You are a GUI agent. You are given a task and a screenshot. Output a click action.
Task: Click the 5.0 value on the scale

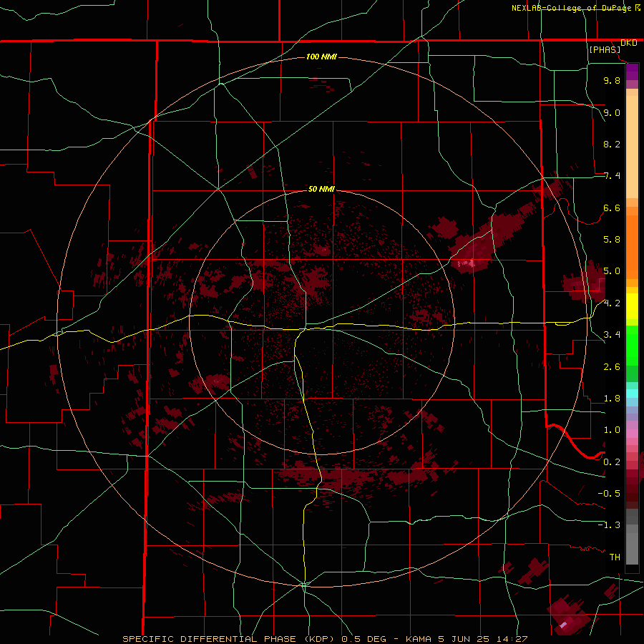612,271
